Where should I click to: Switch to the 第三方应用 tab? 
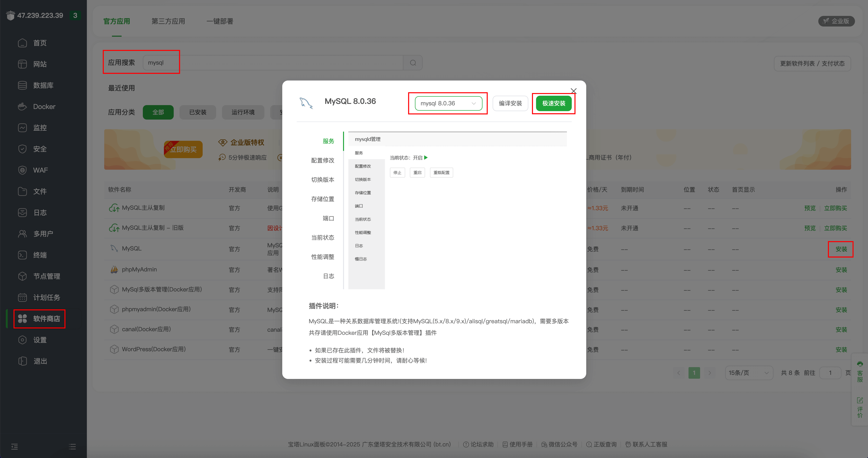click(168, 21)
